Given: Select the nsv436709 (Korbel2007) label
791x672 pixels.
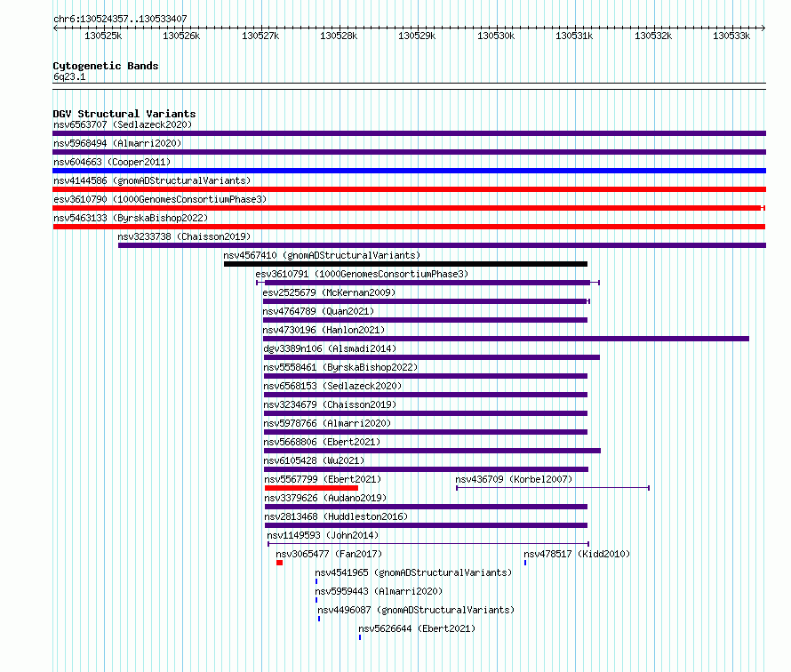Looking at the screenshot, I should [x=514, y=479].
